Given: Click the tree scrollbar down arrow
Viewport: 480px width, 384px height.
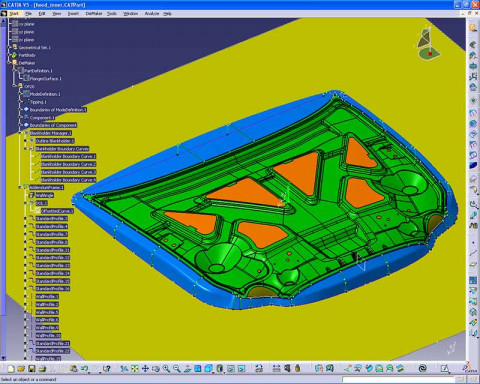Looking at the screenshot, I should (3, 358).
